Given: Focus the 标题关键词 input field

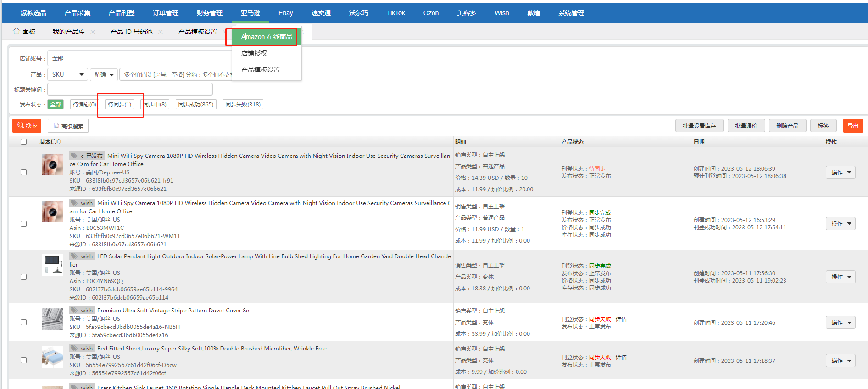Looking at the screenshot, I should tap(130, 89).
